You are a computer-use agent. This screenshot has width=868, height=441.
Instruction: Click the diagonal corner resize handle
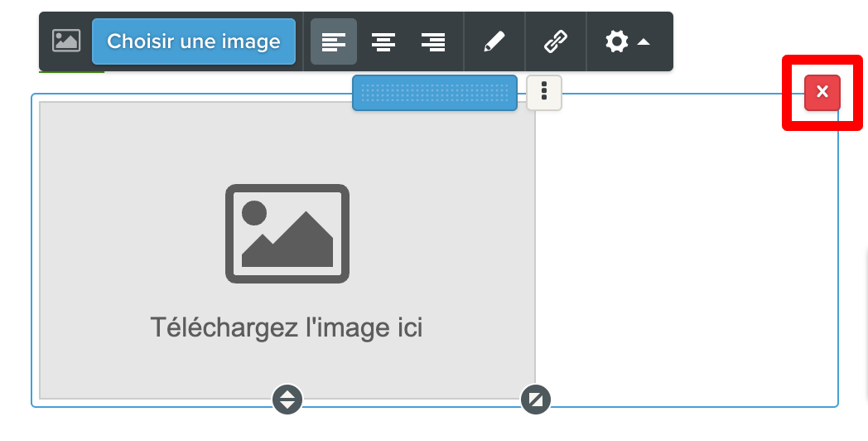coord(535,399)
